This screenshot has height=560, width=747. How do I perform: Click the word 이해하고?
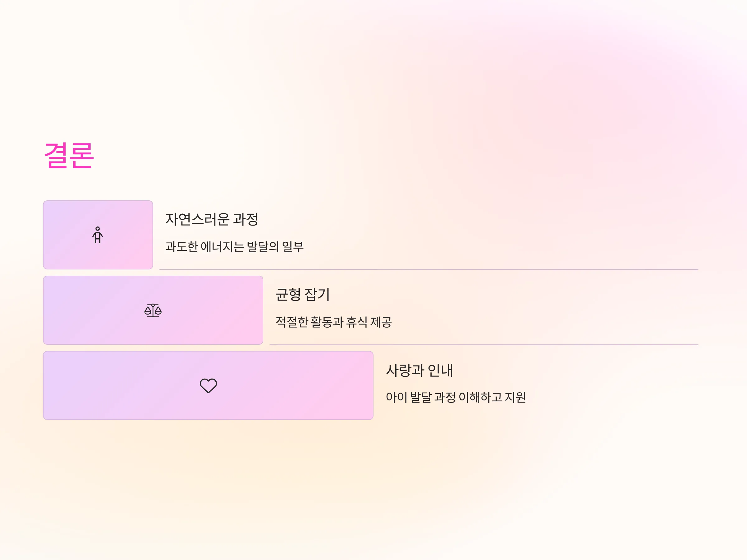pyautogui.click(x=480, y=397)
